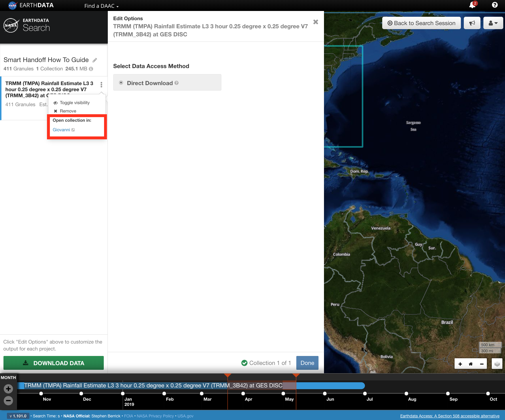The width and height of the screenshot is (505, 420).
Task: Open the map layers switcher
Action: 497,364
